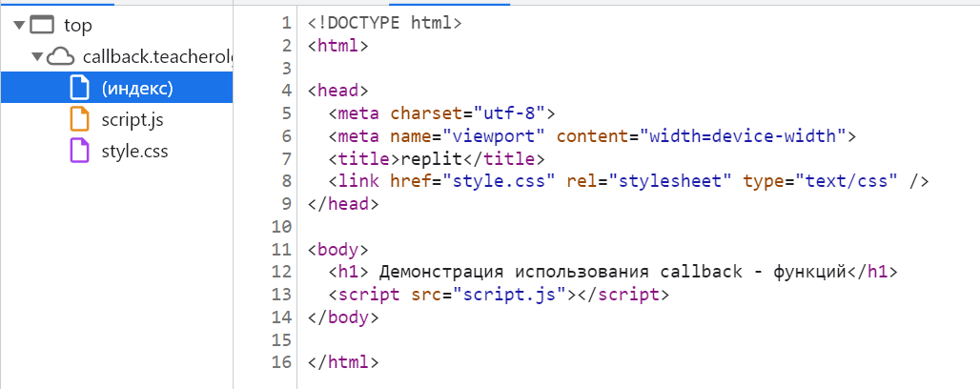
Task: Open style.css in the file tree
Action: 134,151
